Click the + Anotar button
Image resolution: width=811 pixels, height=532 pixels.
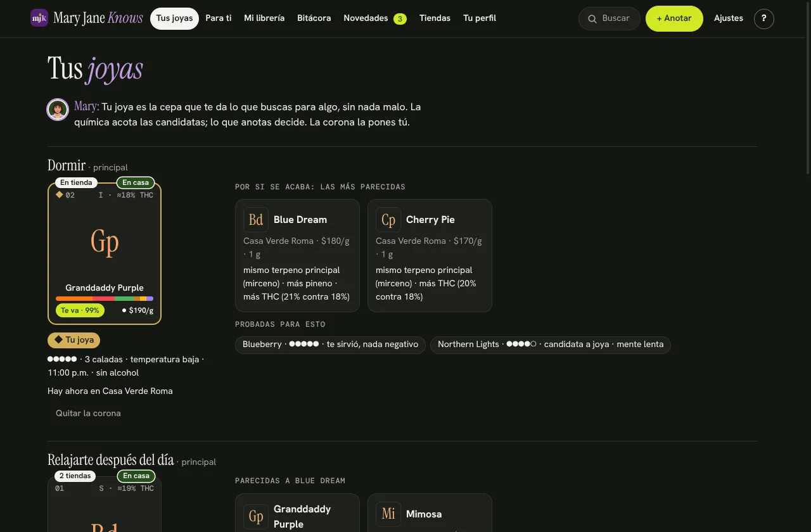(674, 18)
